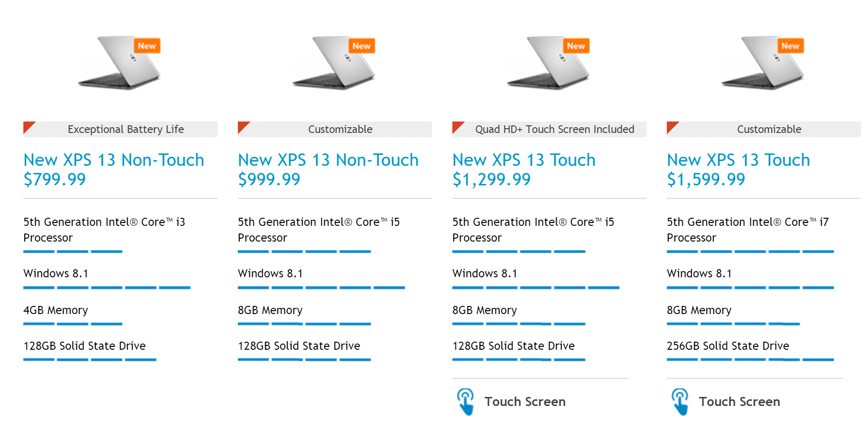Click the $1,599.99 XPS 13 laptop image
Image resolution: width=868 pixels, height=426 pixels.
point(763,62)
